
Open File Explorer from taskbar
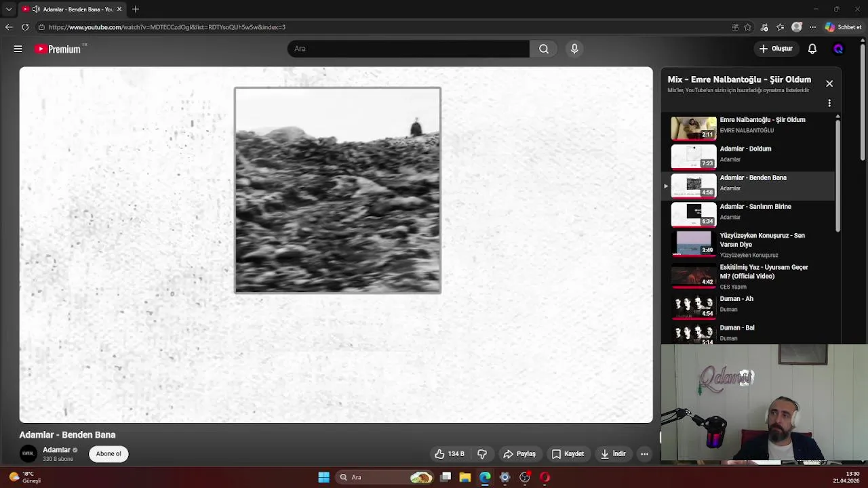click(465, 477)
